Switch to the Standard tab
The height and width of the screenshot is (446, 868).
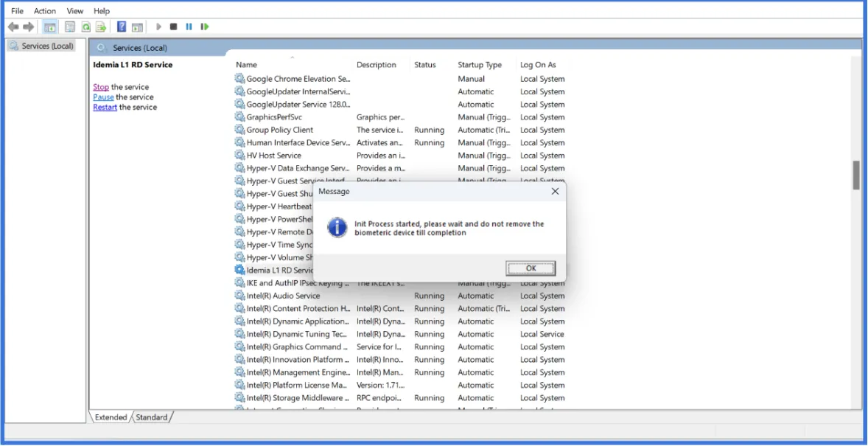tap(152, 417)
